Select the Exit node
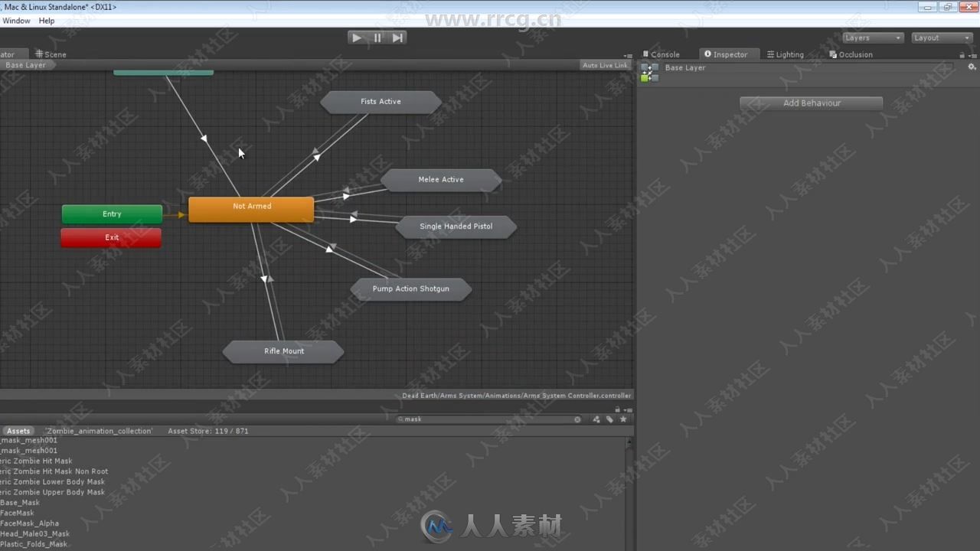The image size is (980, 551). pyautogui.click(x=112, y=238)
